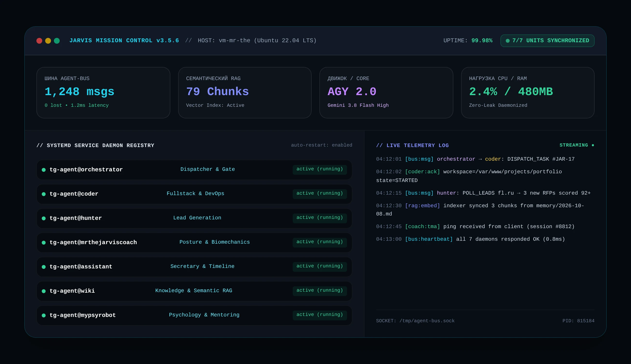
Task: Select the tg-agent@mypsyrobot service name
Action: click(x=83, y=315)
